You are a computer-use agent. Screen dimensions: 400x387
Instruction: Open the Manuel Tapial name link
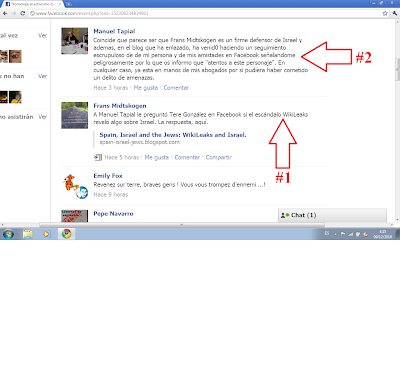[114, 31]
